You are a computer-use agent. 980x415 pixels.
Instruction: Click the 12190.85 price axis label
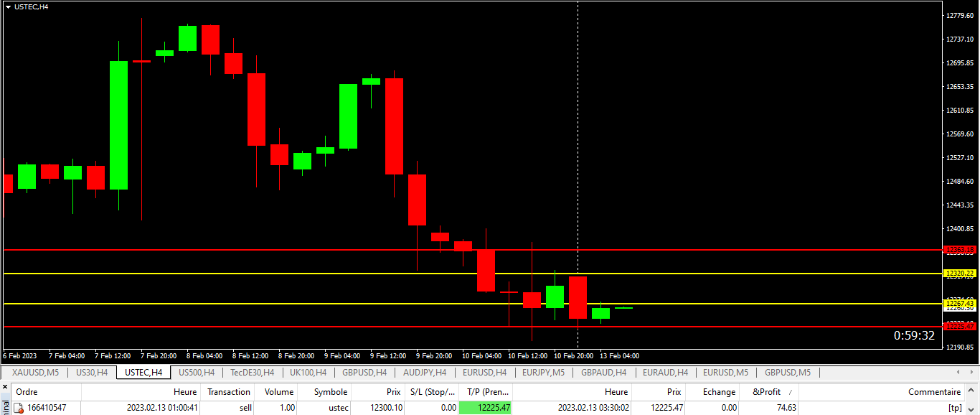tap(958, 348)
